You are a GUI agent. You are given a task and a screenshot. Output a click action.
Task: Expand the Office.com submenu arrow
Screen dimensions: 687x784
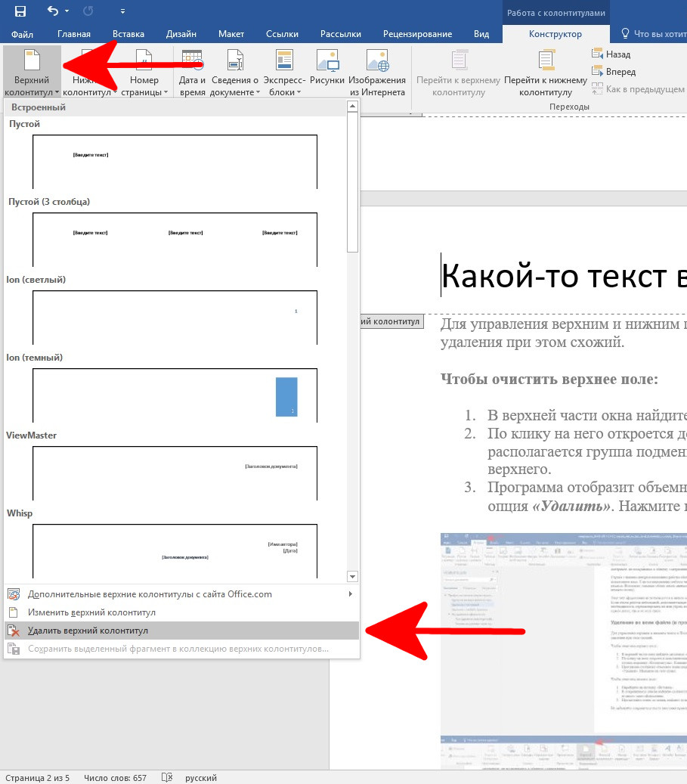pyautogui.click(x=351, y=594)
